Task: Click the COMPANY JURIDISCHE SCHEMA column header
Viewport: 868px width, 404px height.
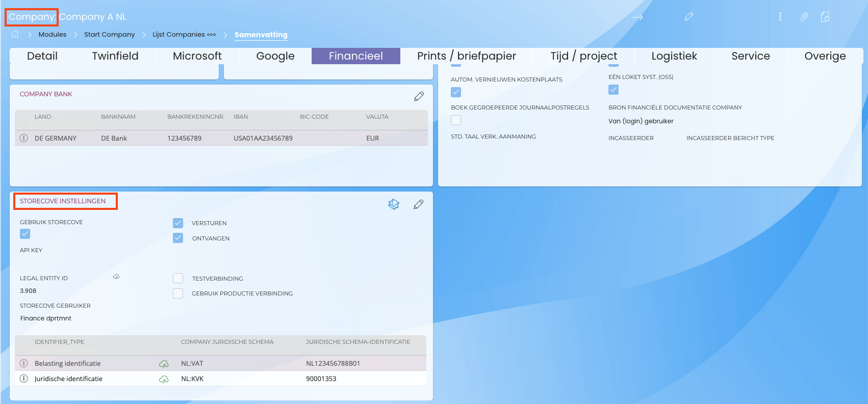Action: point(227,342)
